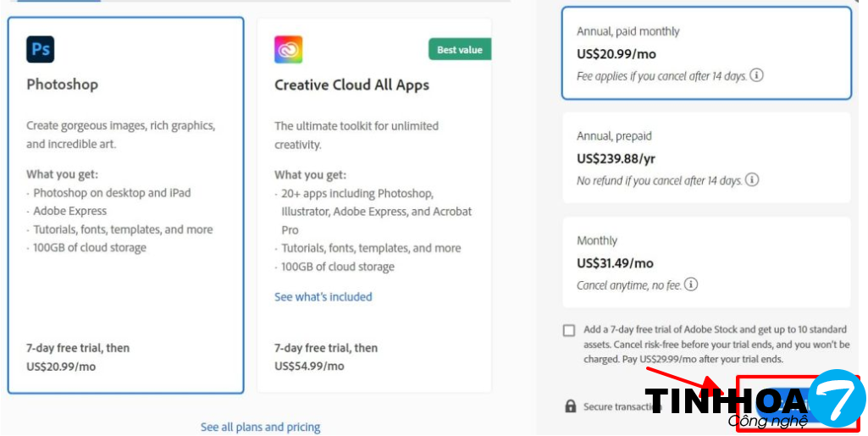This screenshot has width=868, height=436.
Task: Open the 'See what's included' link
Action: (323, 297)
